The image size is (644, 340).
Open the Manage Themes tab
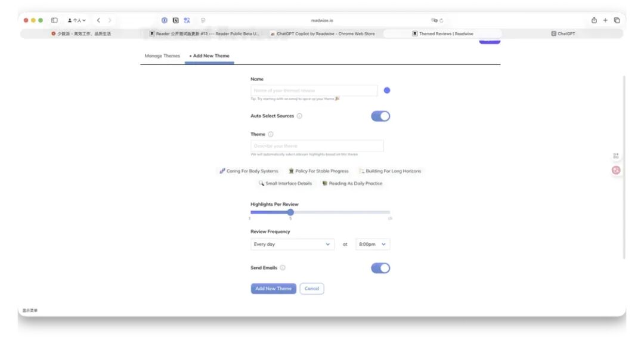pos(162,56)
